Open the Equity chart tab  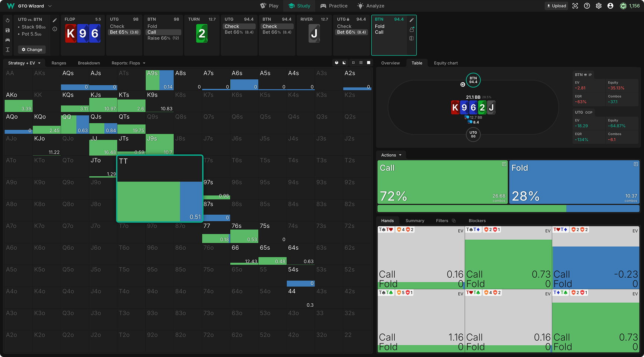(446, 63)
